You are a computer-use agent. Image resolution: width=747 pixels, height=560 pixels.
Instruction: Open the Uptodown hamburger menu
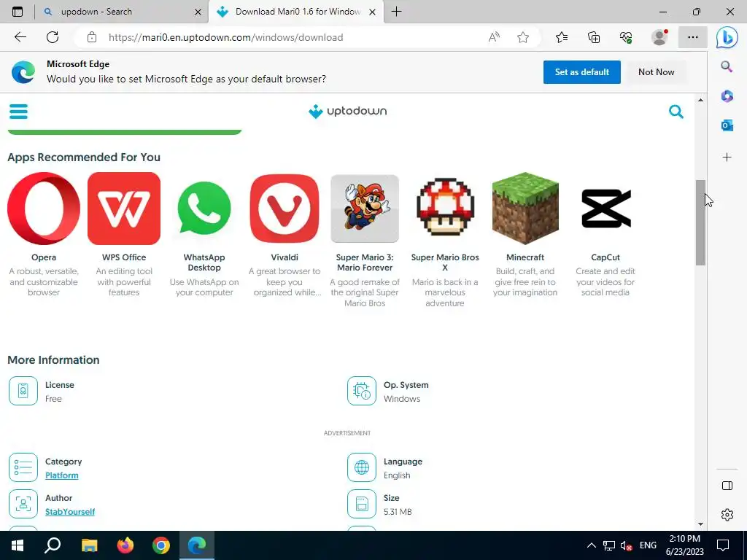click(x=18, y=112)
